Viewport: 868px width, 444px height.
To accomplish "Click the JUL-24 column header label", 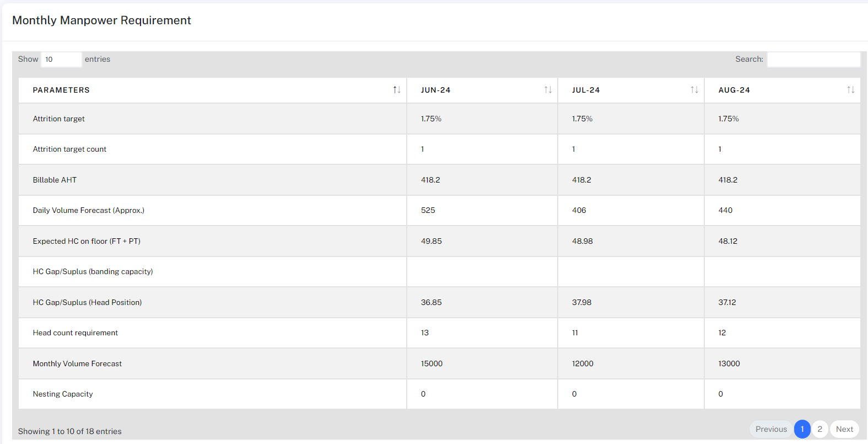I will click(x=586, y=90).
